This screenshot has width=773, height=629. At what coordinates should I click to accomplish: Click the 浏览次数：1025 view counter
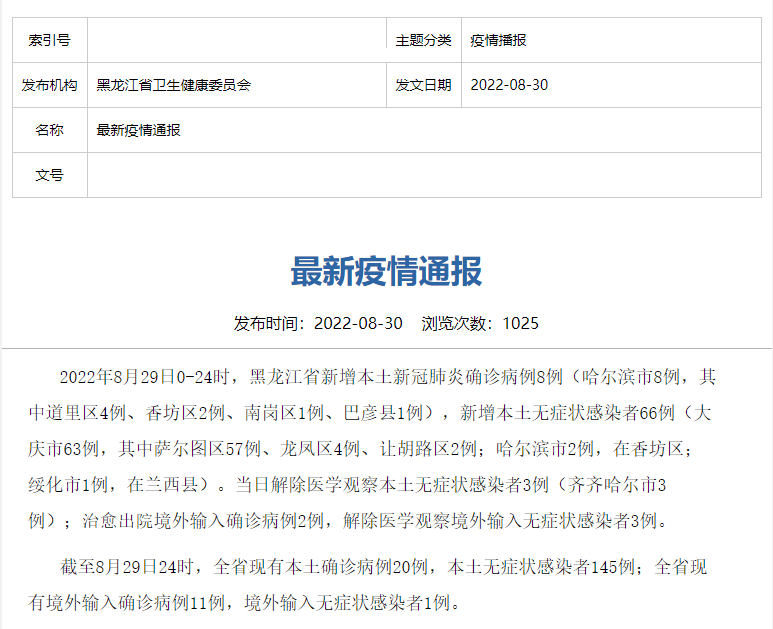[480, 323]
